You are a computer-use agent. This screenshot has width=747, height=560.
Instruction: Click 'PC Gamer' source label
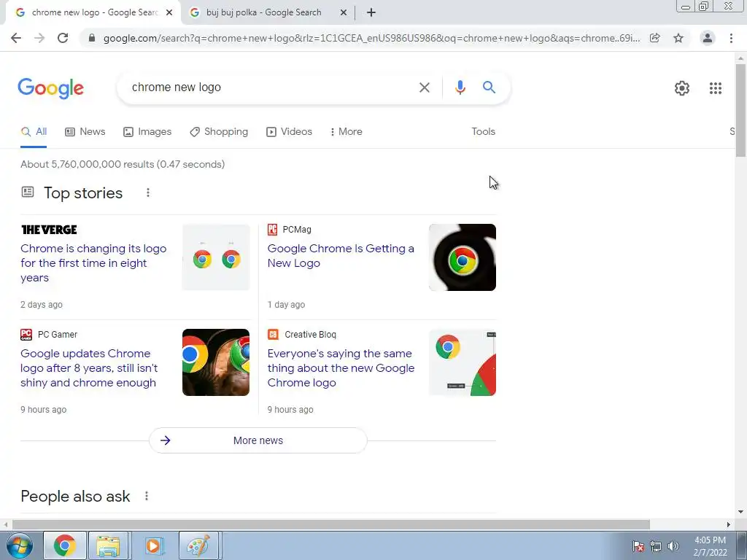[57, 334]
